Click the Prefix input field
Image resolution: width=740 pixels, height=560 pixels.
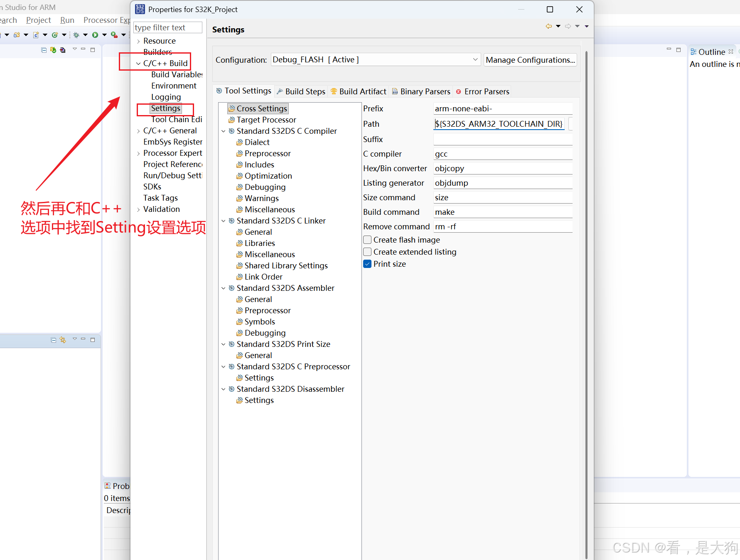coord(503,108)
